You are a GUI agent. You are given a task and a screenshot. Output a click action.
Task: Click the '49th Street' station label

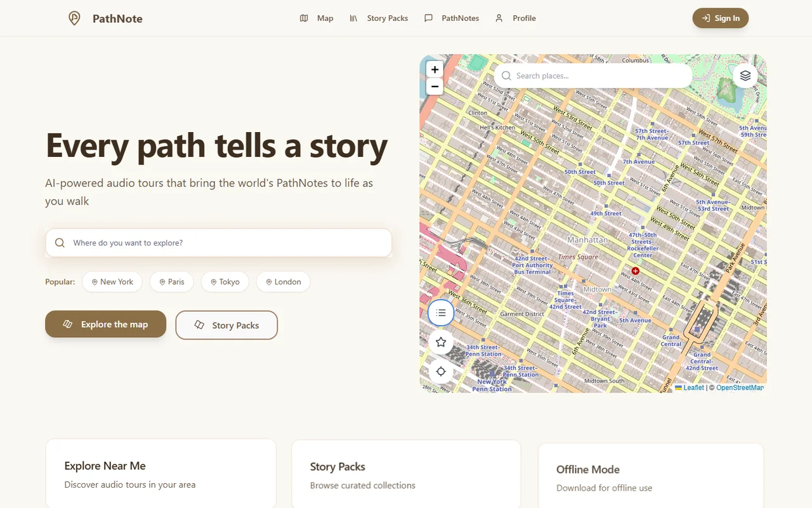tap(606, 213)
